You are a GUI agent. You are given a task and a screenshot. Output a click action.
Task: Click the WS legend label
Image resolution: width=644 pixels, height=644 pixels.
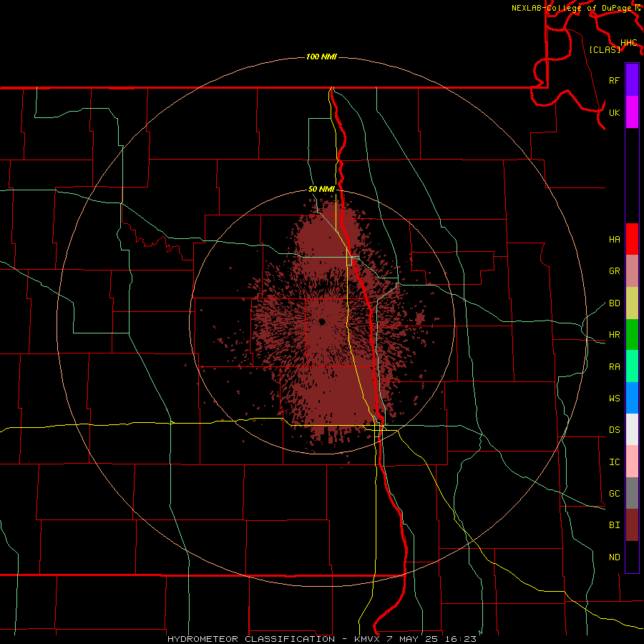pyautogui.click(x=614, y=398)
